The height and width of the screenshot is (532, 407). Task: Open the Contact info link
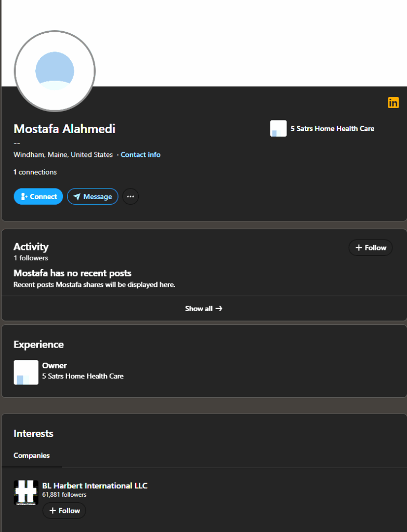[140, 155]
